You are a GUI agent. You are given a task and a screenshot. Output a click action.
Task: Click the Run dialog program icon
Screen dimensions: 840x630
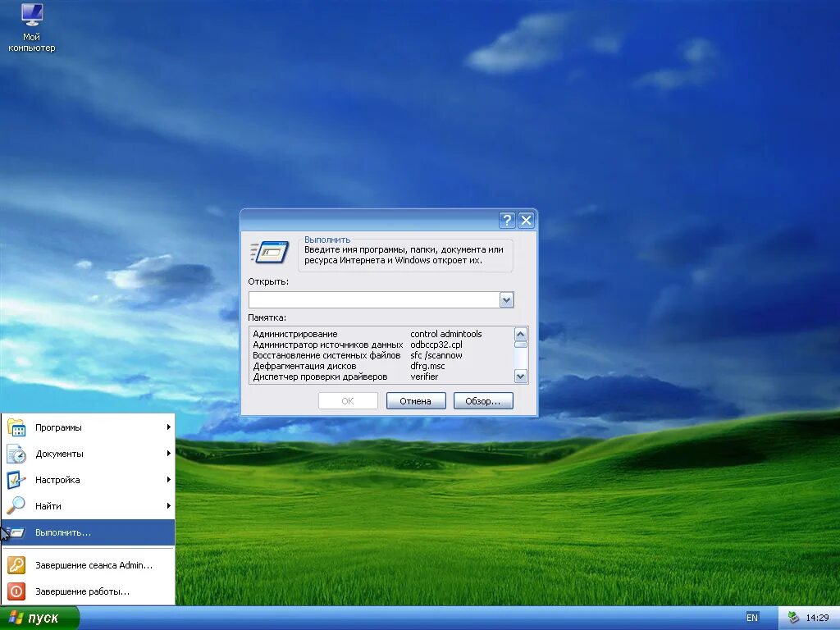tap(269, 252)
